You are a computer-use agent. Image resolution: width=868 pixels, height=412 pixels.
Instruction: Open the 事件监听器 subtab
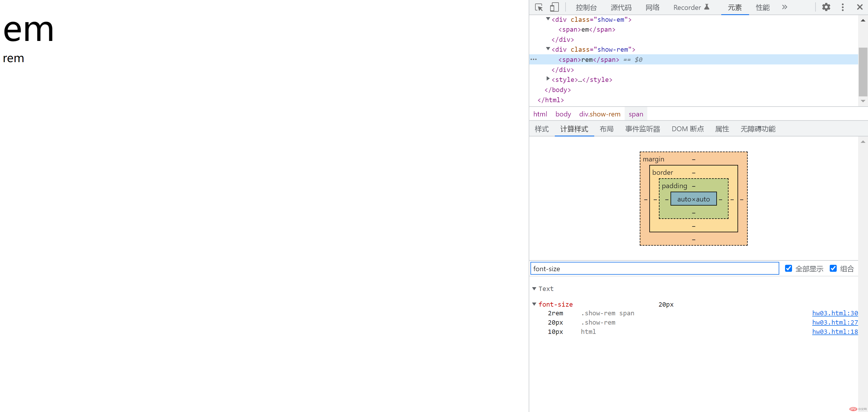[x=643, y=129]
